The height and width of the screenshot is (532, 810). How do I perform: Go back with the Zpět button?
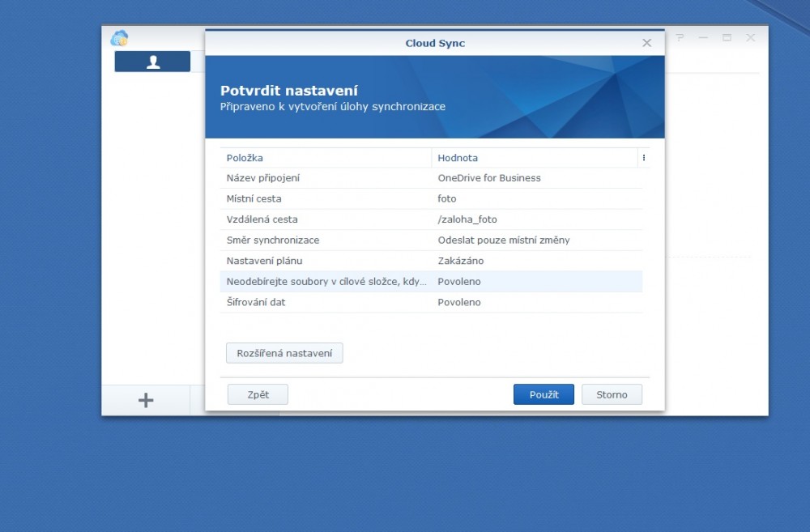[x=258, y=394]
